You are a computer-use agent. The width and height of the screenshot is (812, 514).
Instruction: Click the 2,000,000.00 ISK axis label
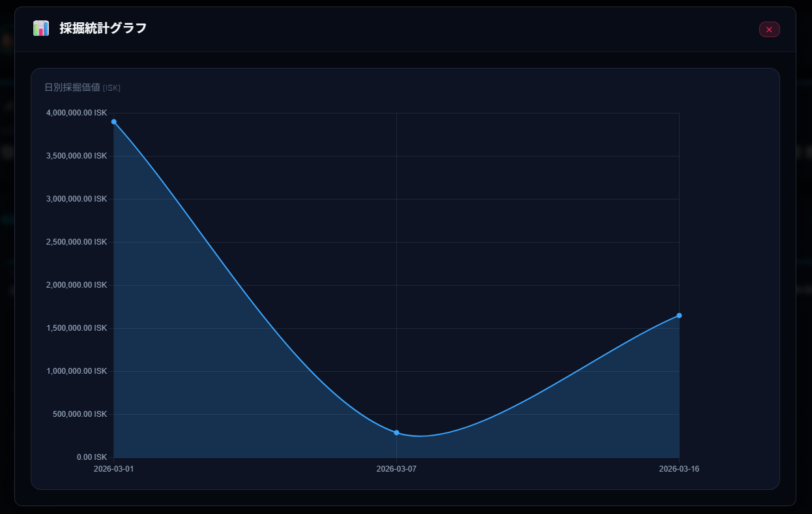(76, 285)
